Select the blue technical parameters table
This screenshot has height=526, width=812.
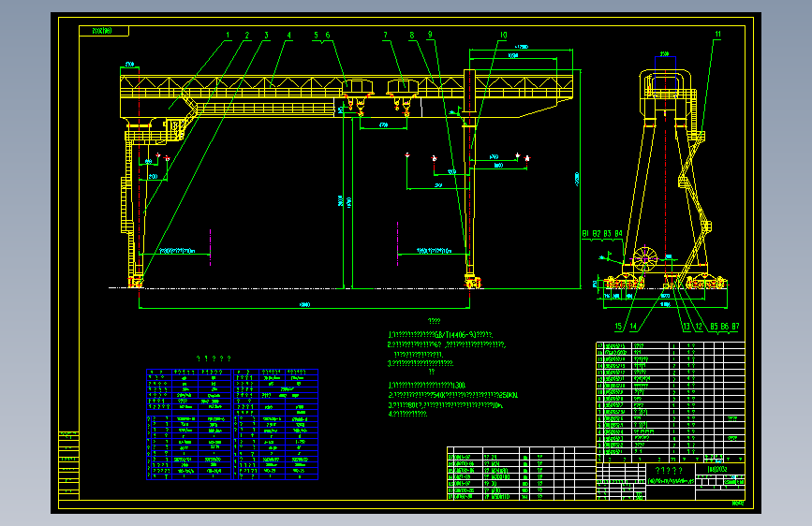(232, 425)
